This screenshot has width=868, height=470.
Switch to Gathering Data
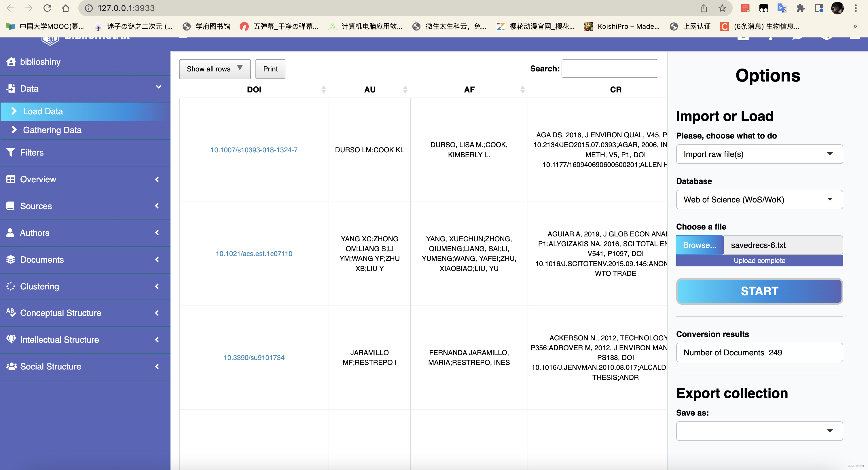tap(52, 130)
